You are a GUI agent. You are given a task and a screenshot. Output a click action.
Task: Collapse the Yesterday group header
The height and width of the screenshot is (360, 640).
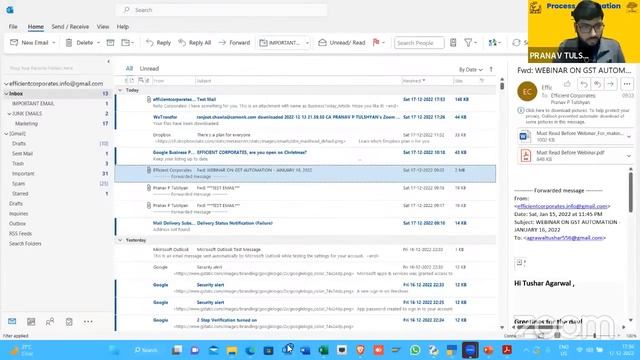point(120,240)
